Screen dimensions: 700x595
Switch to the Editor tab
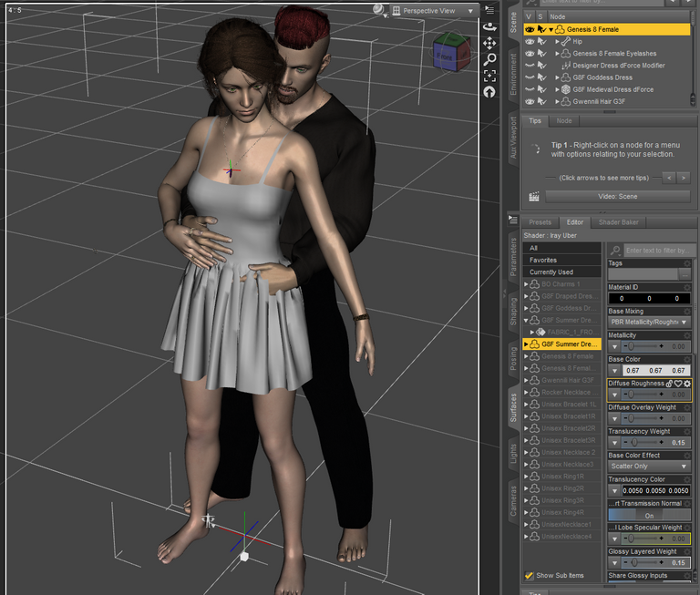[574, 222]
